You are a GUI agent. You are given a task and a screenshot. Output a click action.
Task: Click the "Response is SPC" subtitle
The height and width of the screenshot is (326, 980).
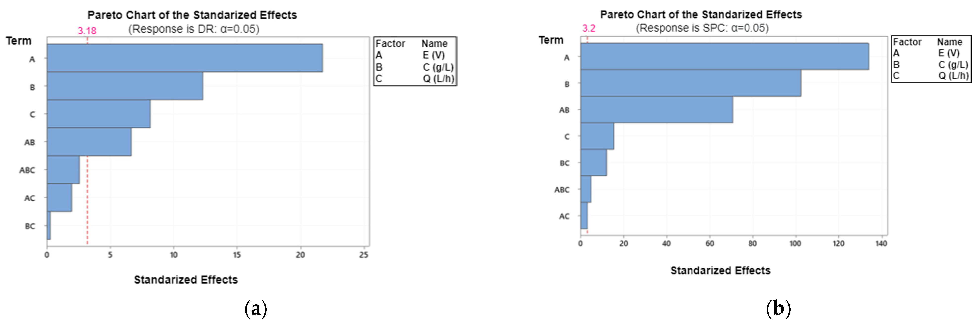click(x=702, y=28)
